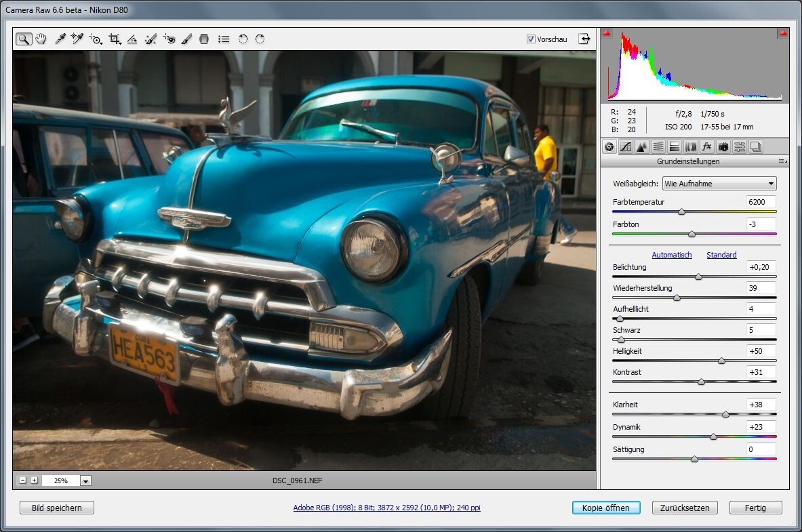Open the Tone Curve panel tab
The image size is (802, 532).
coord(626,146)
